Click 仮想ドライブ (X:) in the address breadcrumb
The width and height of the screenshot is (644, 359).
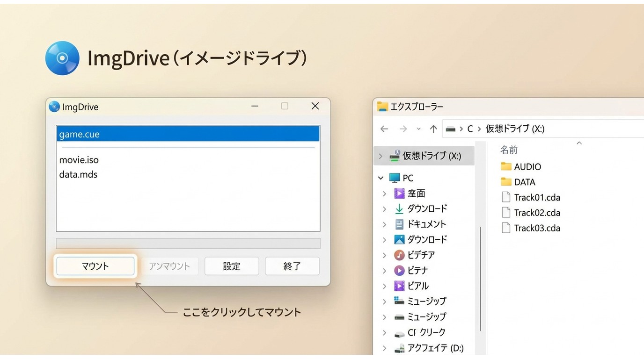[515, 129]
